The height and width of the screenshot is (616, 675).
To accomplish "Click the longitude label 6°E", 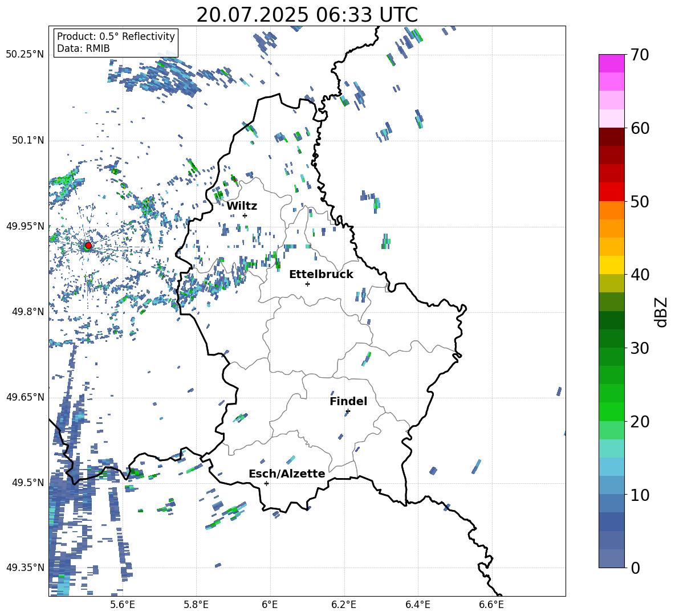I will click(x=270, y=605).
